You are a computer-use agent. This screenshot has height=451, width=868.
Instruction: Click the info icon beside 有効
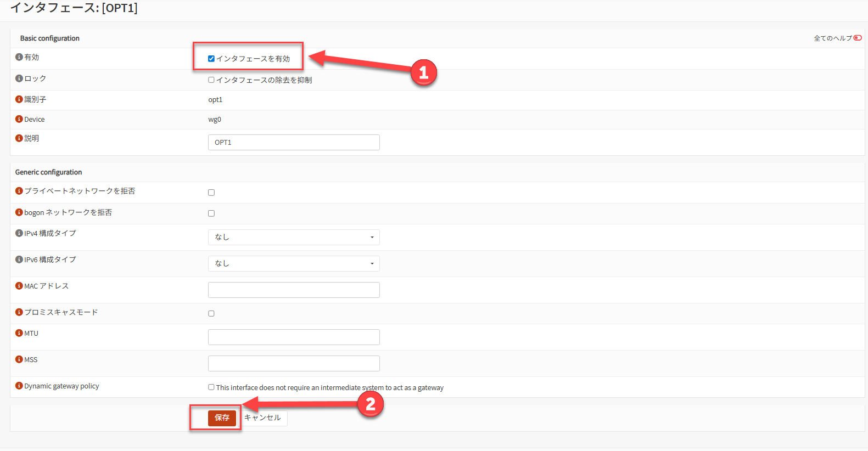19,57
